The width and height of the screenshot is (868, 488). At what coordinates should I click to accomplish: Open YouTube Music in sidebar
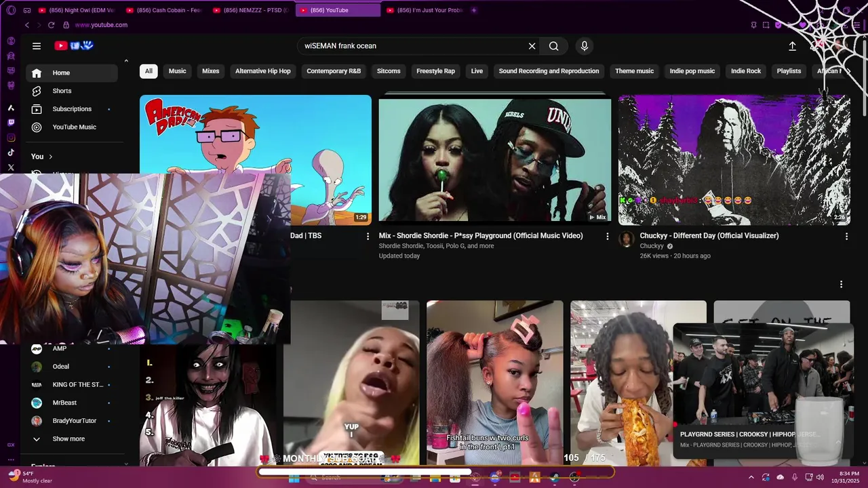point(72,127)
